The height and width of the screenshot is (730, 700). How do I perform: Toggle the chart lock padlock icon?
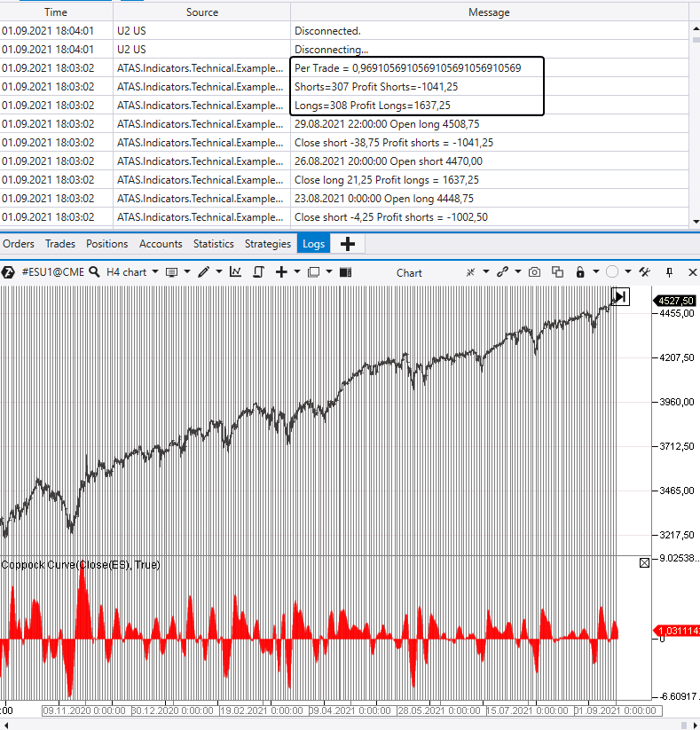pos(580,272)
